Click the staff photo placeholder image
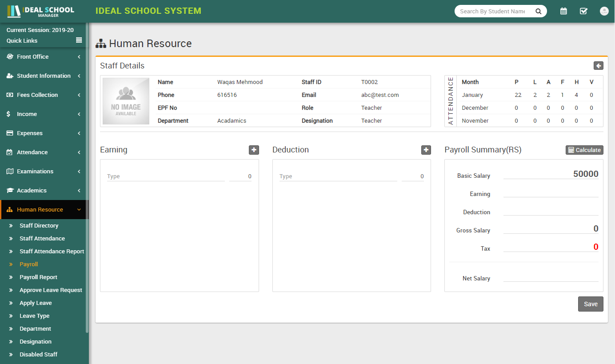 [126, 101]
